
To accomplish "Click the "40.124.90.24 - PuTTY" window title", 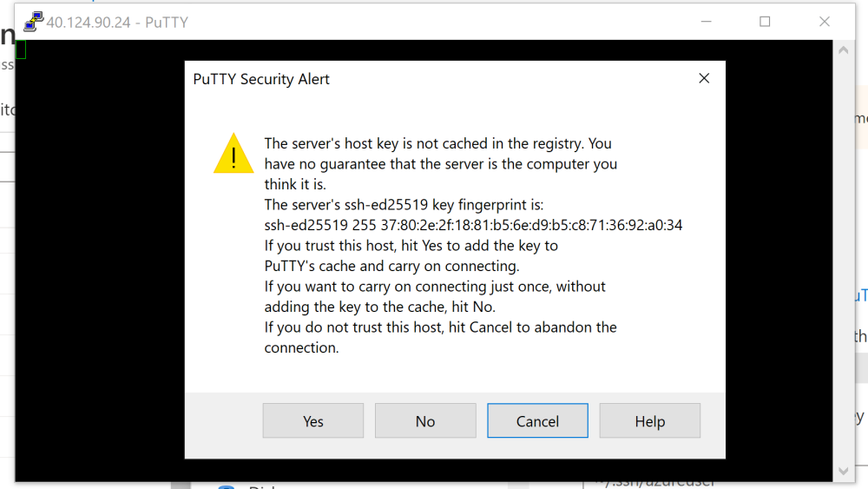I will 117,22.
